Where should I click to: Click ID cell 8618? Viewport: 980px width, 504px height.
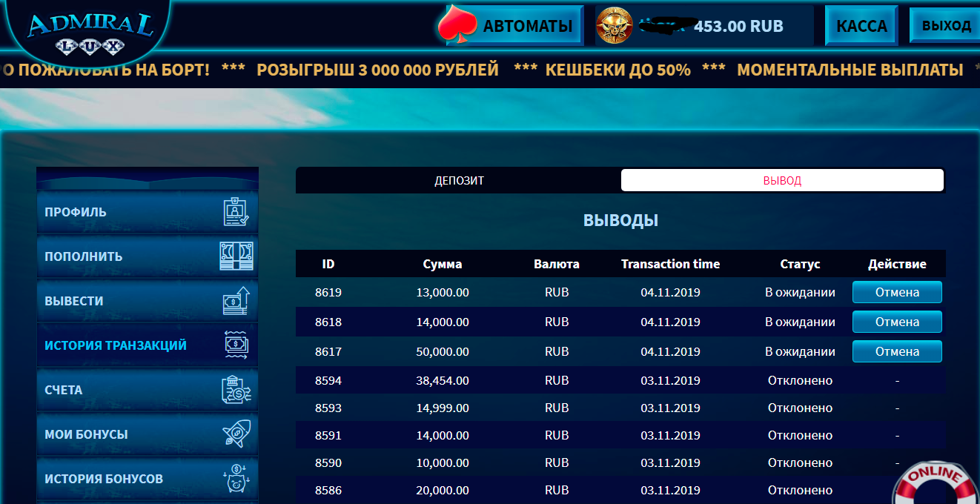(328, 322)
